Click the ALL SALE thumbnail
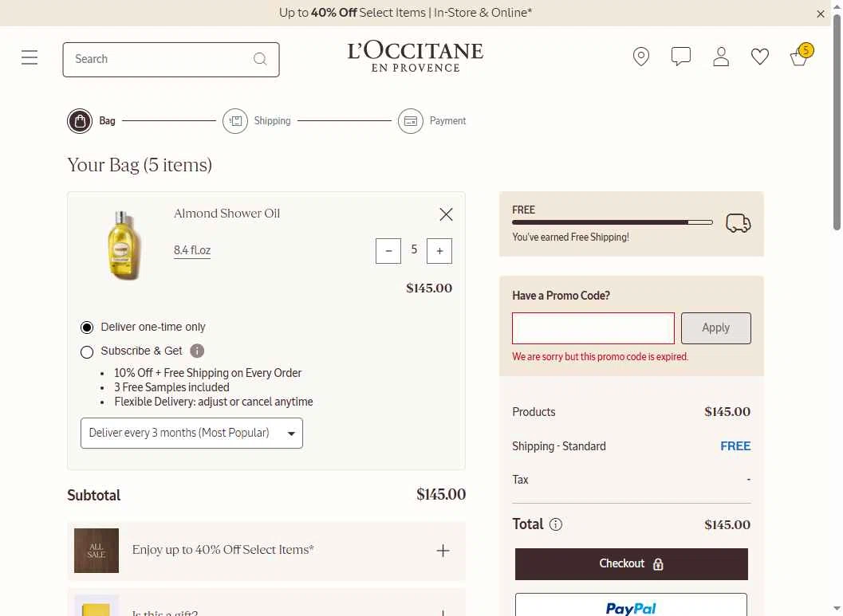The width and height of the screenshot is (843, 616). coord(97,551)
